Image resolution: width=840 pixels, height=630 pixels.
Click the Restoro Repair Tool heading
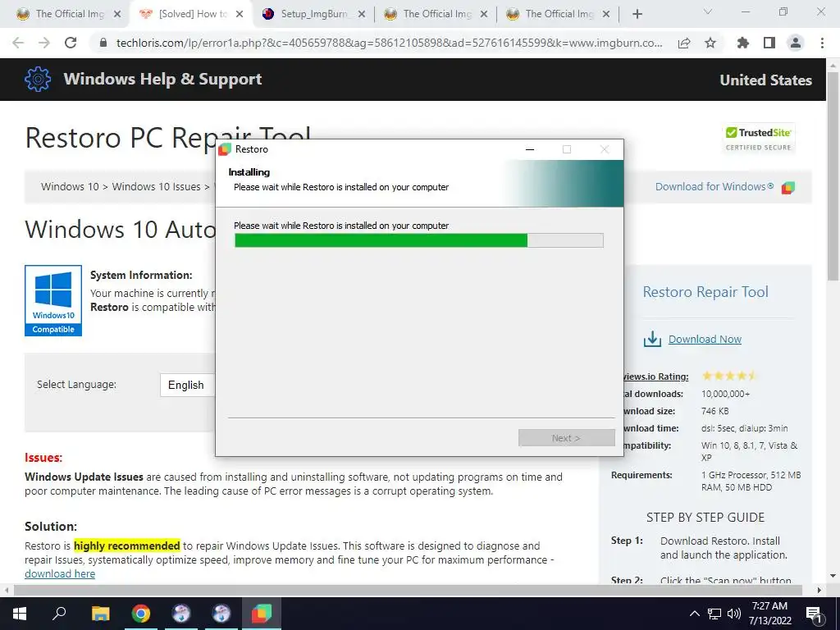705,292
